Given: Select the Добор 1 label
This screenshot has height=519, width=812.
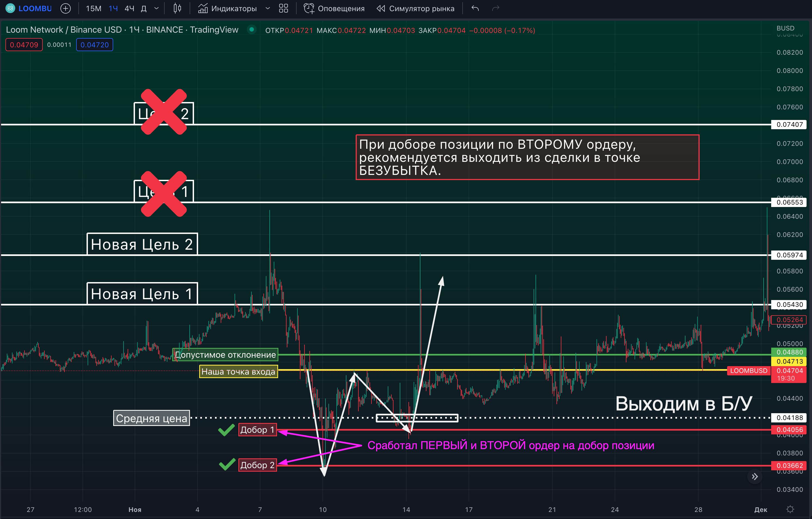Looking at the screenshot, I should 258,430.
